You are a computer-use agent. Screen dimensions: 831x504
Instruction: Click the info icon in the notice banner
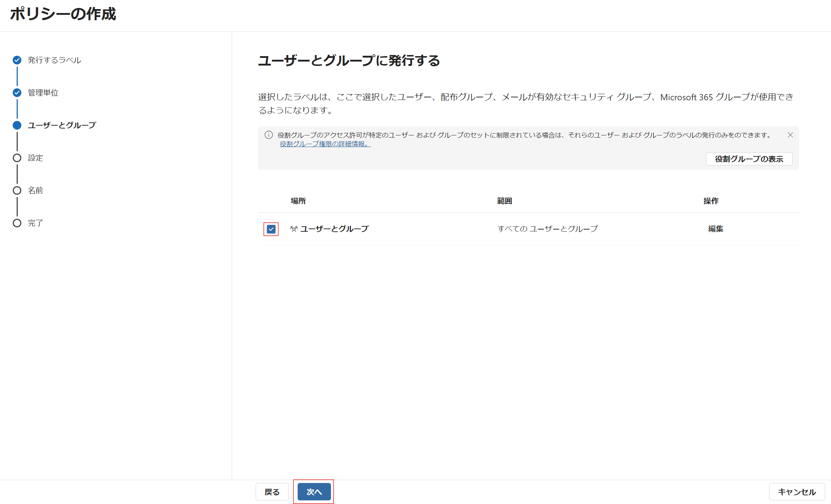click(x=269, y=135)
